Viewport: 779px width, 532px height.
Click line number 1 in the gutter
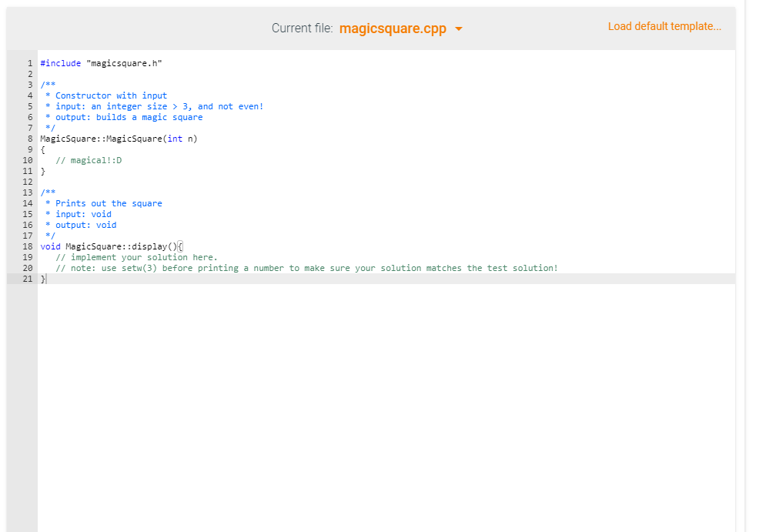[30, 62]
